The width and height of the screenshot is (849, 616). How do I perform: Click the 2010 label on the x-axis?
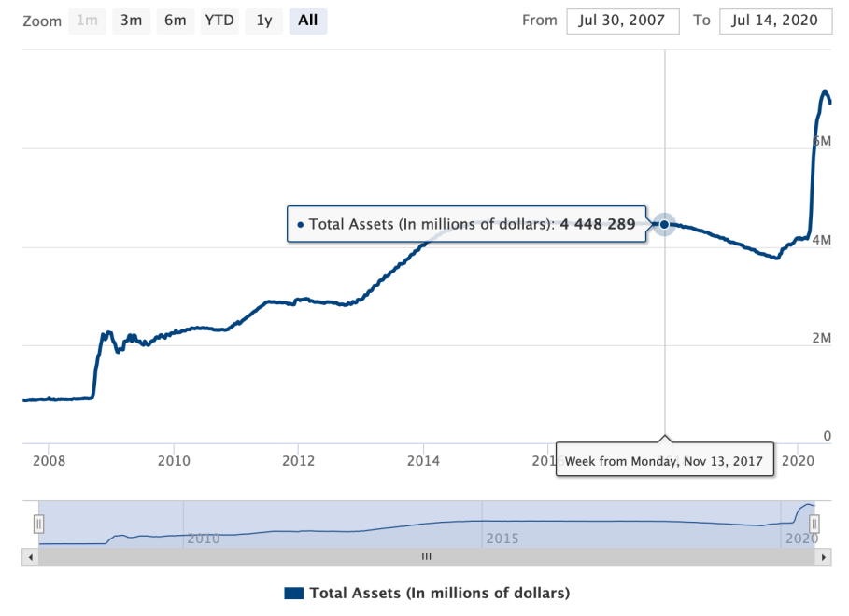[x=175, y=460]
